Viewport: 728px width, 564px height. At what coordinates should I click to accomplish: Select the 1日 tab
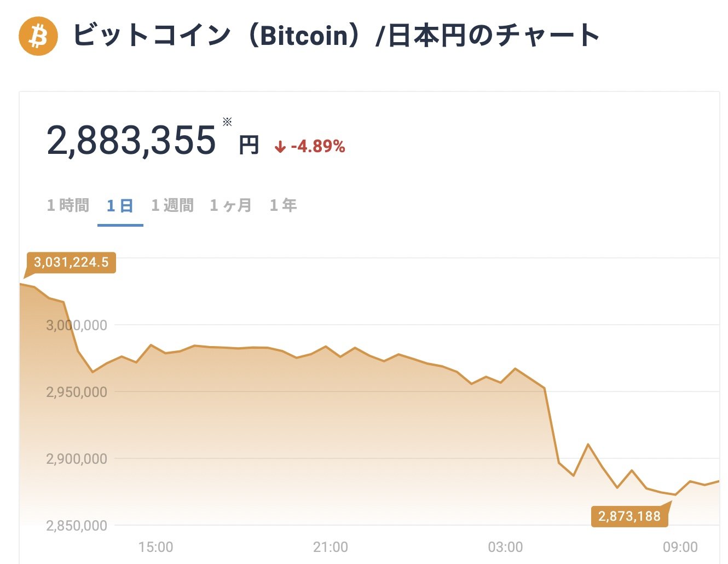click(x=120, y=206)
